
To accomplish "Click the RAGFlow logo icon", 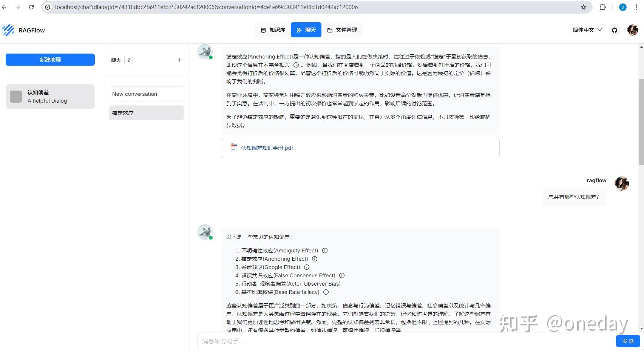I will click(x=8, y=30).
